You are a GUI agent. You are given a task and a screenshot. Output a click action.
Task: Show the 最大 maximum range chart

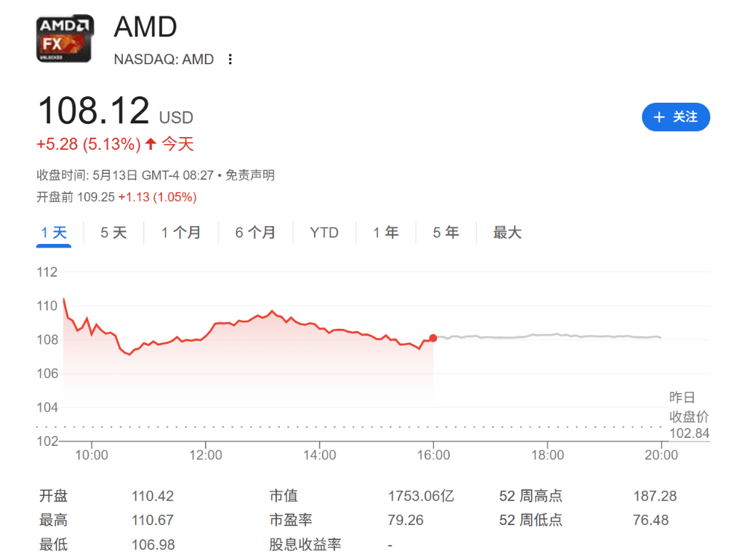pyautogui.click(x=507, y=233)
